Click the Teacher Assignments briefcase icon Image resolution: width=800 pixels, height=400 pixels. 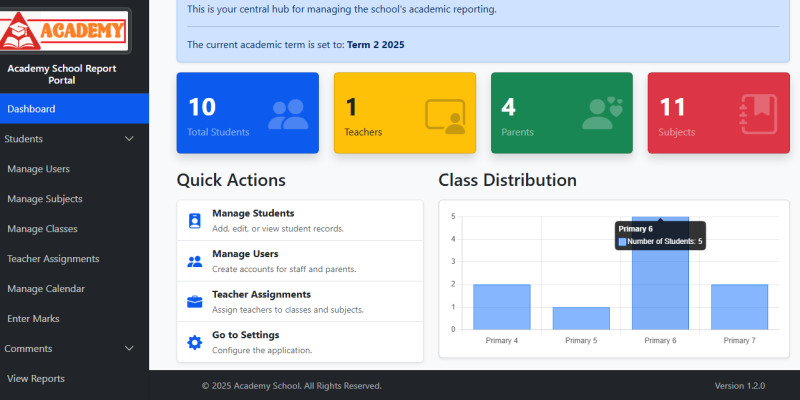click(x=194, y=302)
